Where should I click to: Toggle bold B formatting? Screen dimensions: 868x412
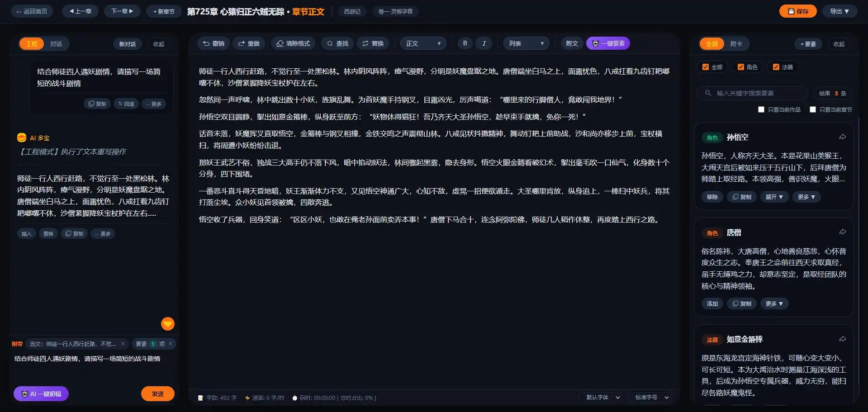point(465,43)
